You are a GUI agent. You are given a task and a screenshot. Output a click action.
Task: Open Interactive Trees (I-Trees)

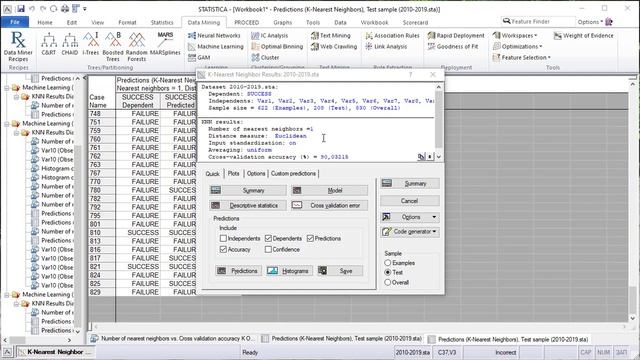tap(91, 44)
